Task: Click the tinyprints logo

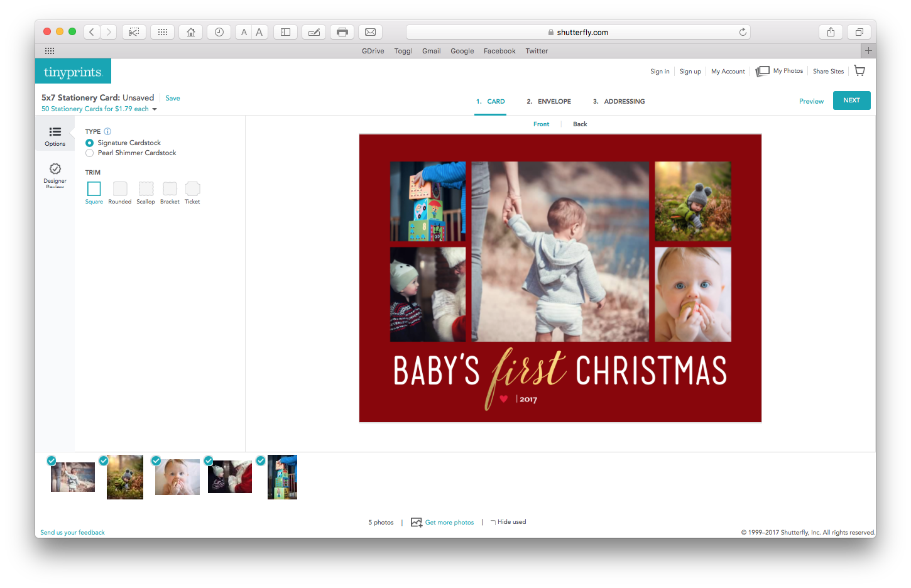Action: (73, 72)
